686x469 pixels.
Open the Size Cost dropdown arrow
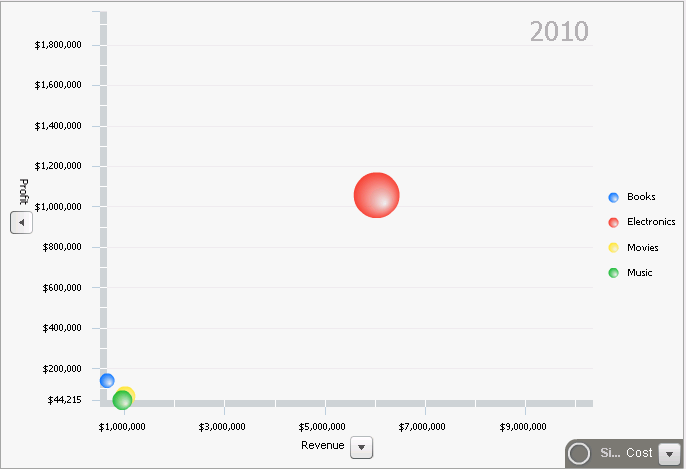[x=669, y=454]
